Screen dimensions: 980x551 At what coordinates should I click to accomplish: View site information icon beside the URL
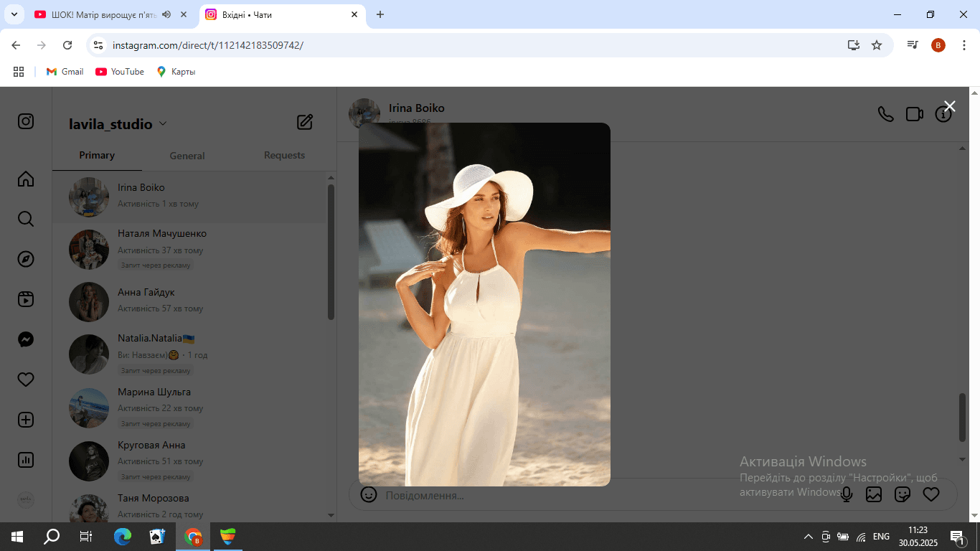99,45
